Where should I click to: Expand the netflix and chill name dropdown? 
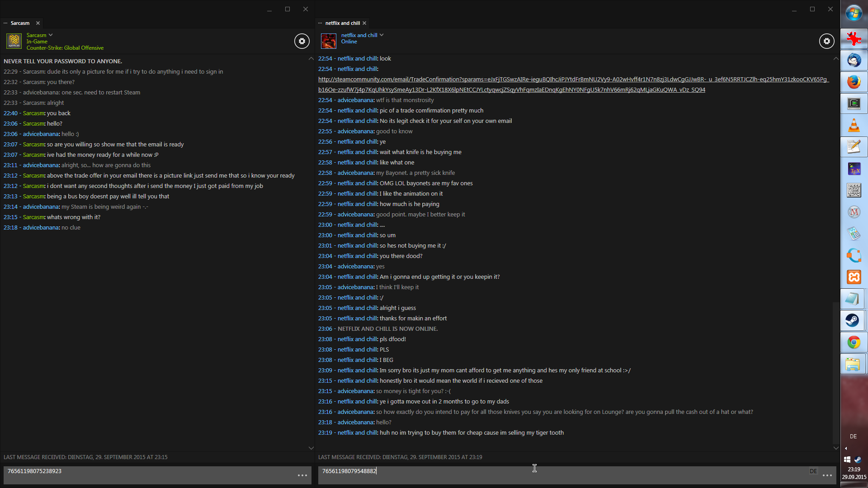tap(382, 35)
